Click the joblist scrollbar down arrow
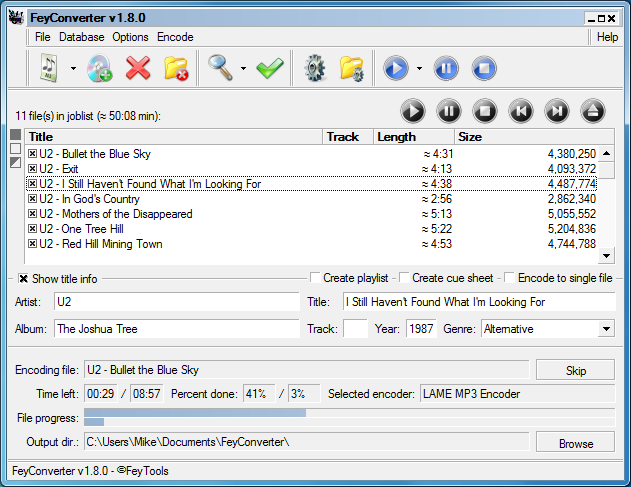The image size is (631, 487). pos(606,256)
